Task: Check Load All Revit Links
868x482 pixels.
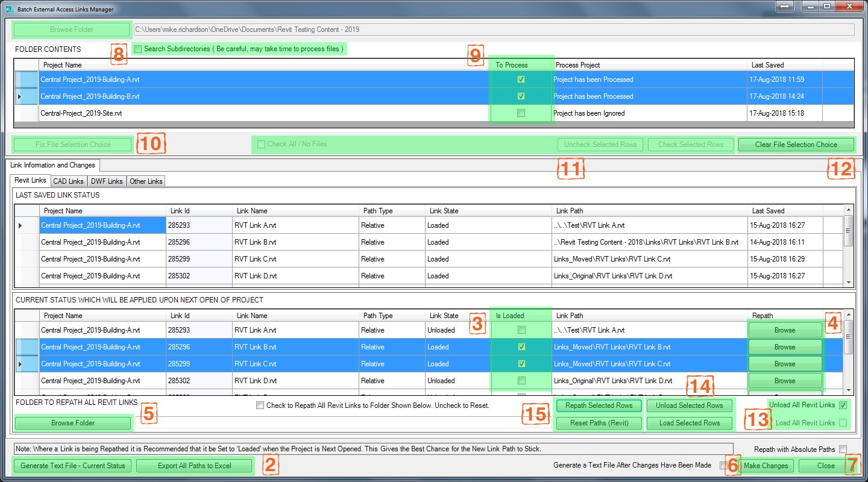Action: 843,423
